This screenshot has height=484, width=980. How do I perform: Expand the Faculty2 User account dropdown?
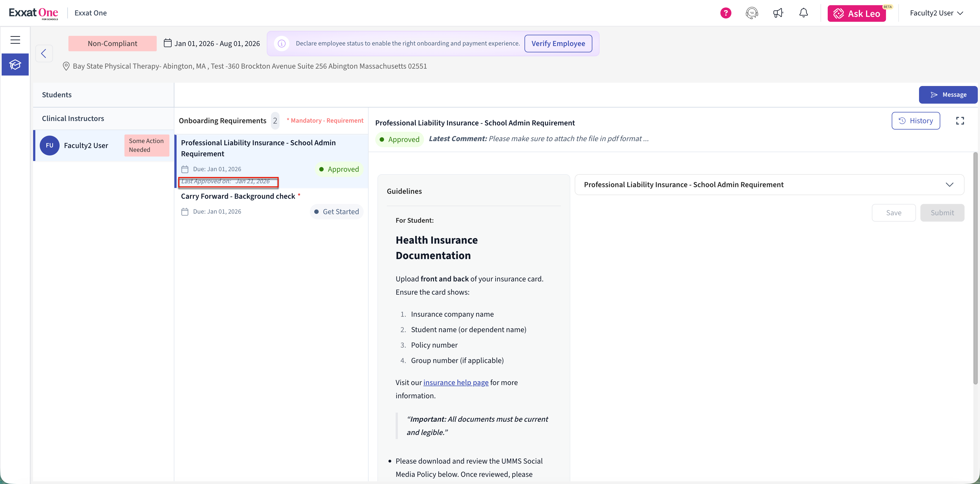click(936, 13)
